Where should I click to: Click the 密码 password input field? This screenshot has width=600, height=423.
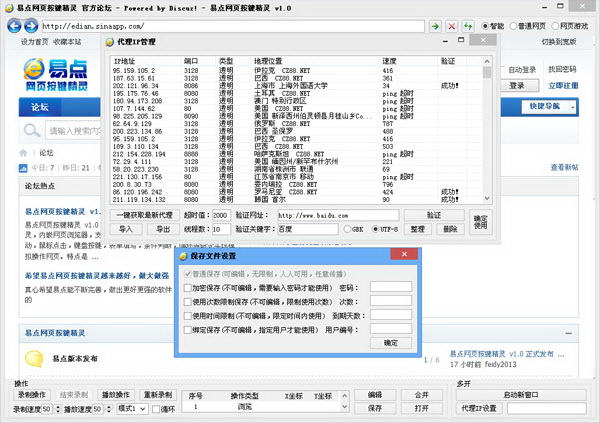391,287
